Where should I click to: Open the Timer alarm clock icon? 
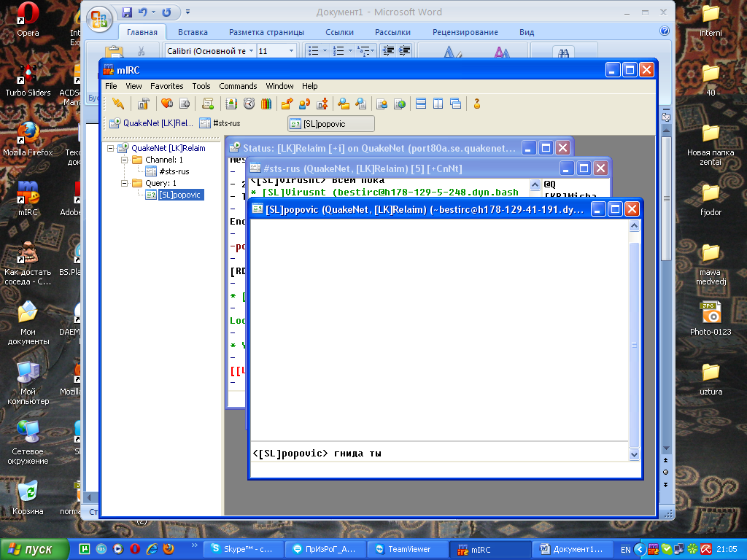point(249,104)
